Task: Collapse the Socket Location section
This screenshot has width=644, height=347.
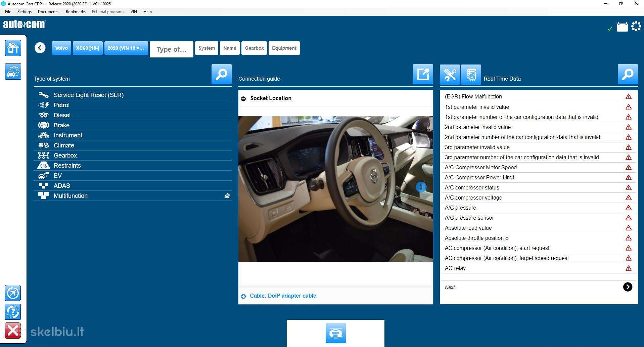Action: point(243,98)
